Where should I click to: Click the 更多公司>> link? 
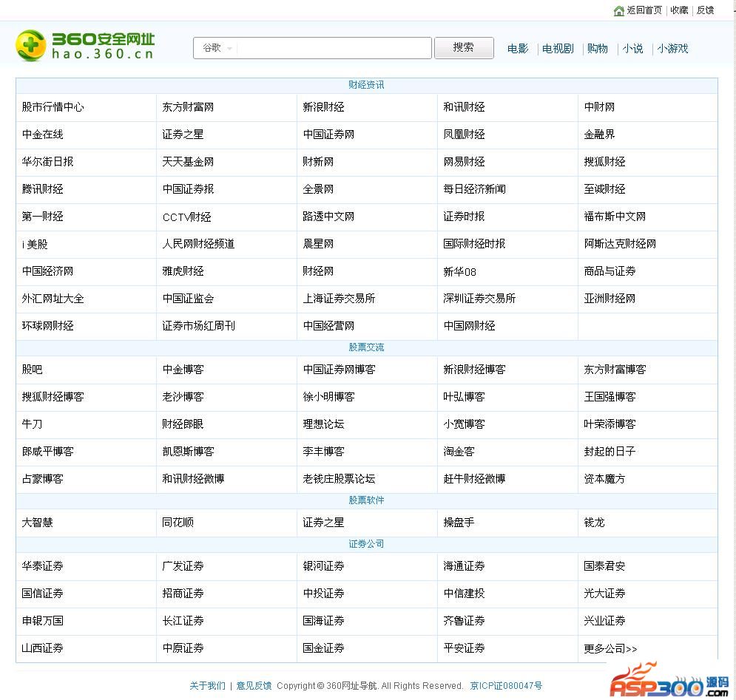[610, 649]
